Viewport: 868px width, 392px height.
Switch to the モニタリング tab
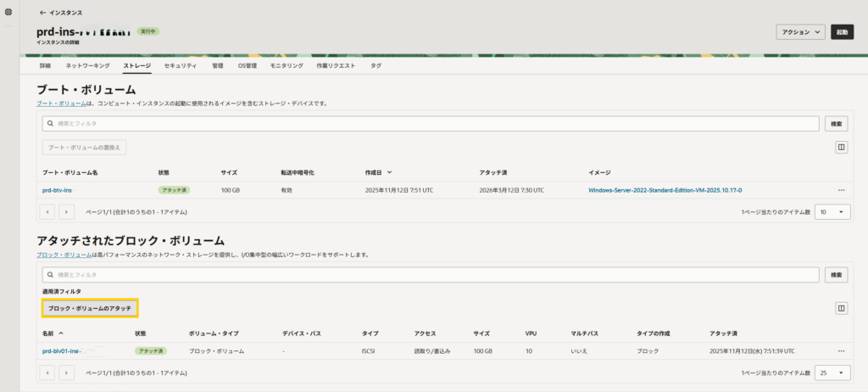point(287,65)
